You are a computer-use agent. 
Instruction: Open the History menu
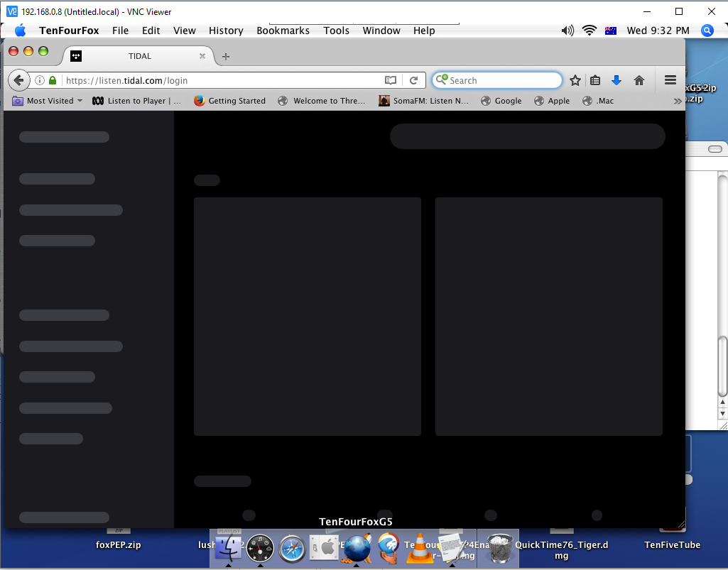click(226, 31)
